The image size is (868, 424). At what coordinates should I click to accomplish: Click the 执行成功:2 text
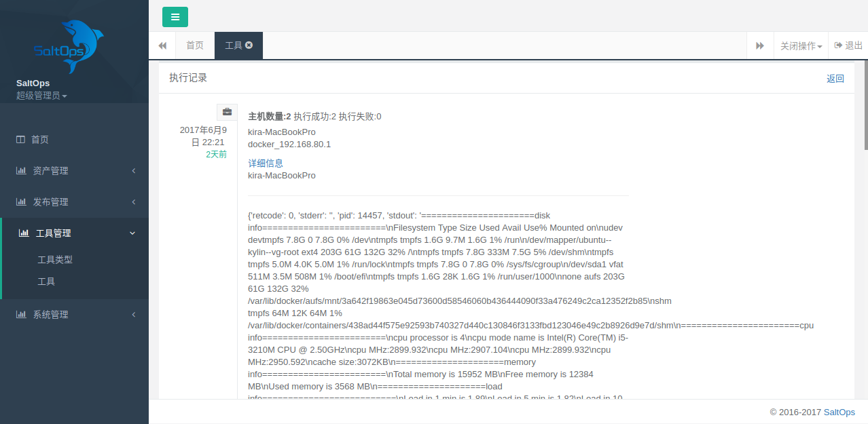pos(315,116)
